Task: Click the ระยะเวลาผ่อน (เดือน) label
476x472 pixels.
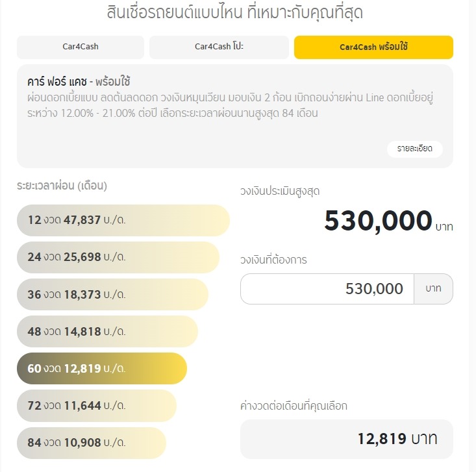Action: [x=62, y=186]
